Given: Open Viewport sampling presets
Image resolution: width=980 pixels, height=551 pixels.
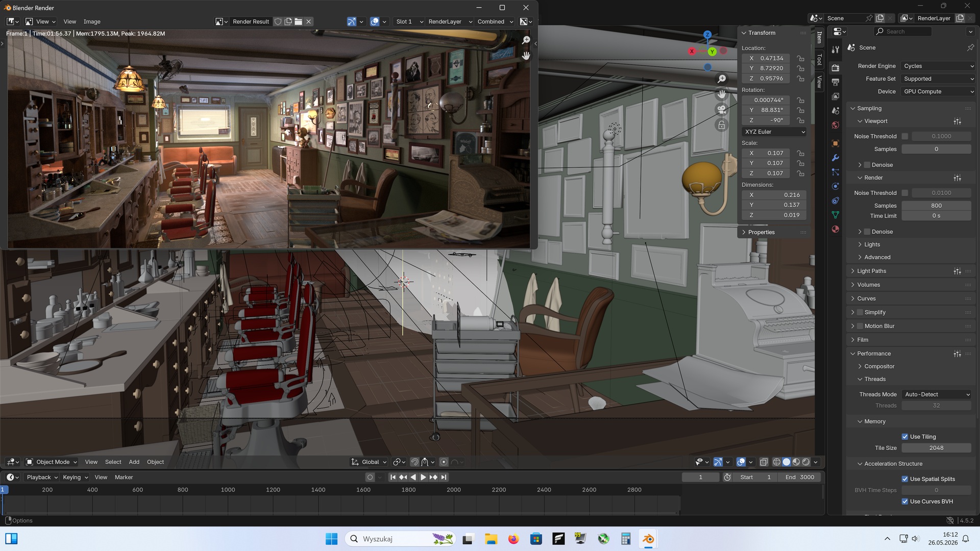Looking at the screenshot, I should tap(957, 121).
